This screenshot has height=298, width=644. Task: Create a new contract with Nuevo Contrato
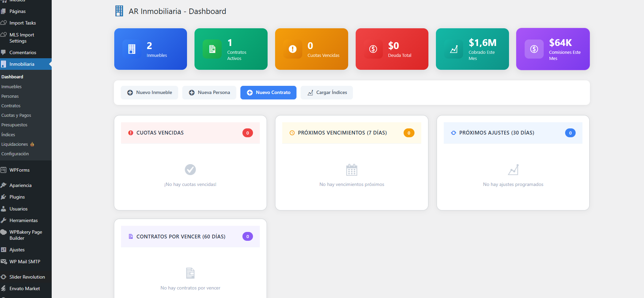pyautogui.click(x=268, y=93)
